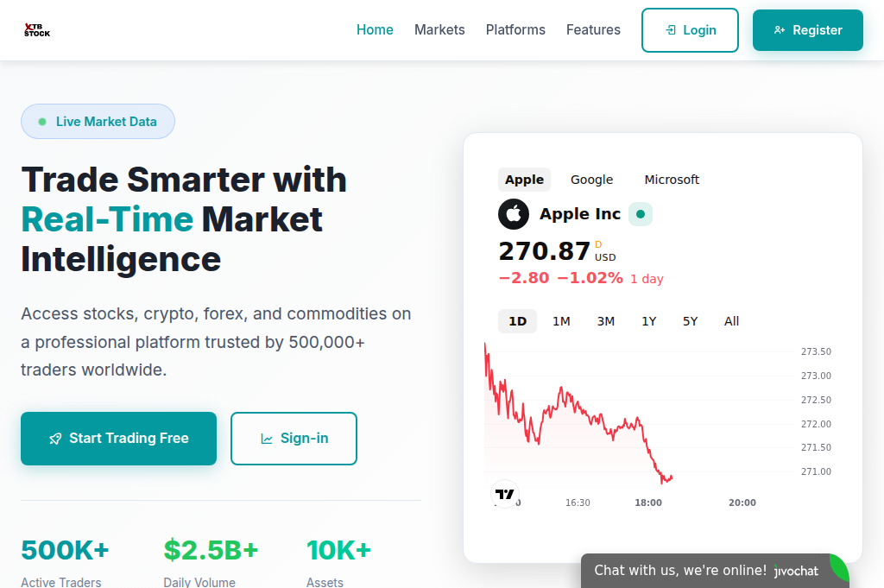Screen dimensions: 884x588
Task: Select the 1D timeframe option
Action: pos(517,320)
